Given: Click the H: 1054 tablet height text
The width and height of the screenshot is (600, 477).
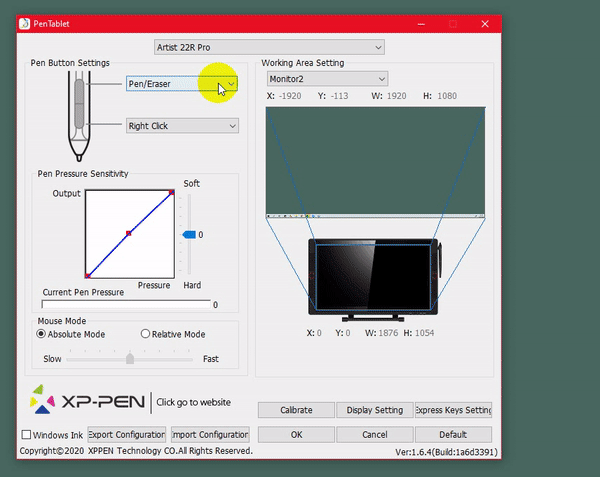Looking at the screenshot, I should click(419, 333).
